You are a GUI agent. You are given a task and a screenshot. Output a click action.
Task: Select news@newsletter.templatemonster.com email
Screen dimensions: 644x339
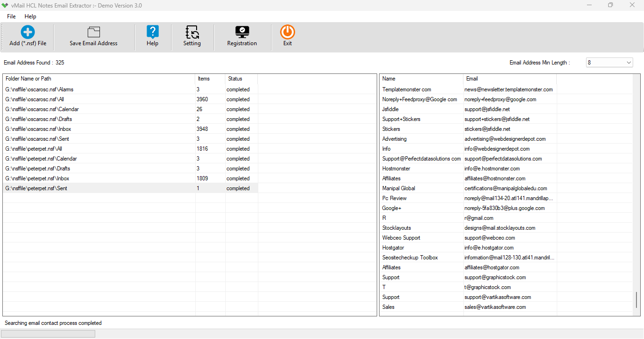(509, 89)
